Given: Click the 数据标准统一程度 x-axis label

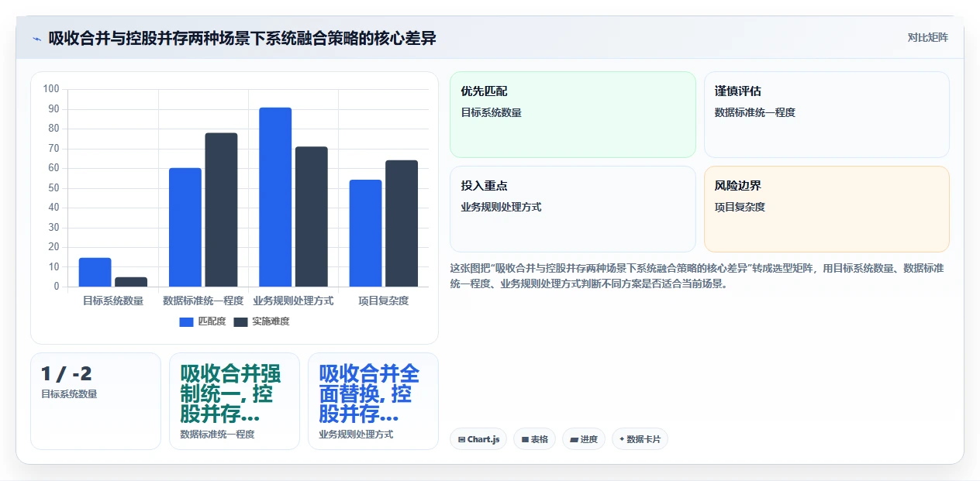Looking at the screenshot, I should (x=203, y=300).
